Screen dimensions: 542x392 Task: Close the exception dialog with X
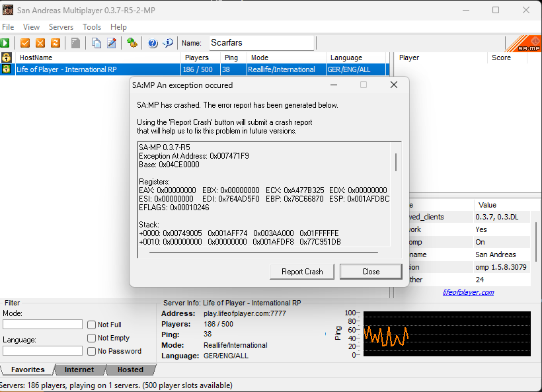394,85
